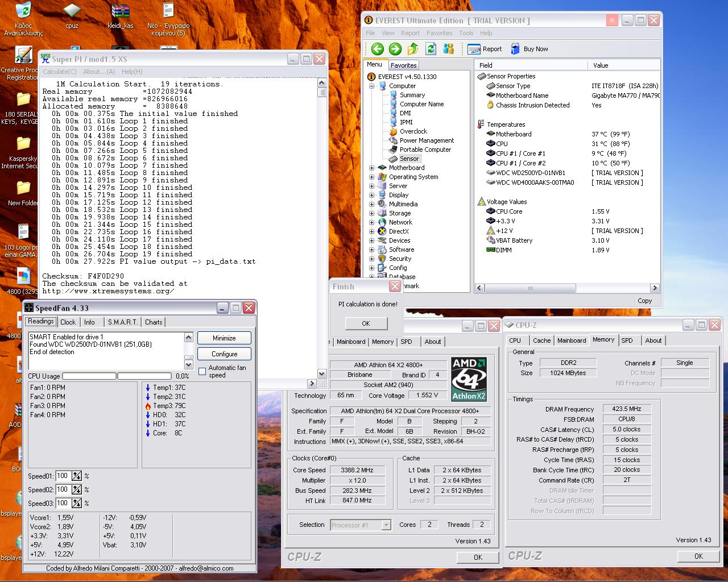Expand Motherboard node in EVEREST tree
This screenshot has width=728, height=582.
click(372, 168)
